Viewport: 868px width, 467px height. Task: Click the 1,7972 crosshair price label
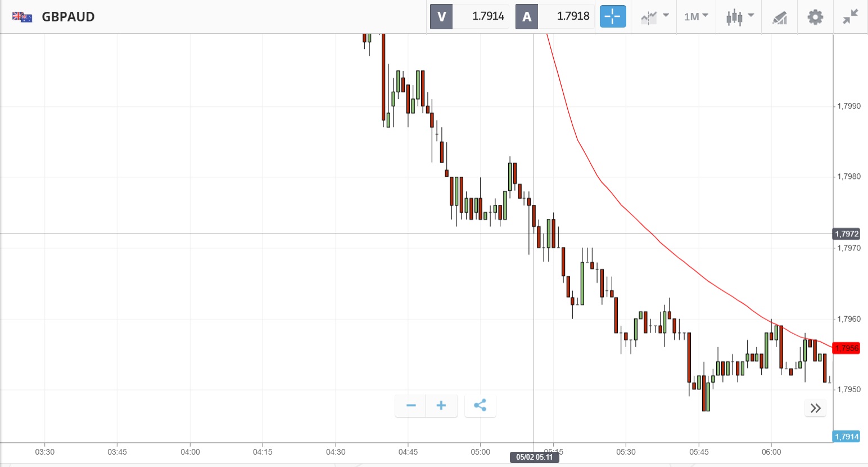click(x=846, y=234)
